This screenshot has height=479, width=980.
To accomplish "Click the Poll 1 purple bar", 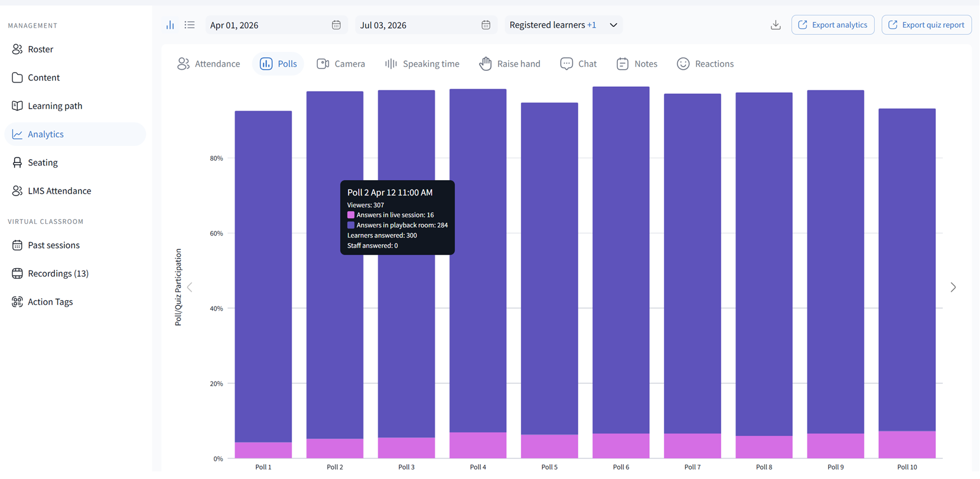I will pyautogui.click(x=263, y=276).
